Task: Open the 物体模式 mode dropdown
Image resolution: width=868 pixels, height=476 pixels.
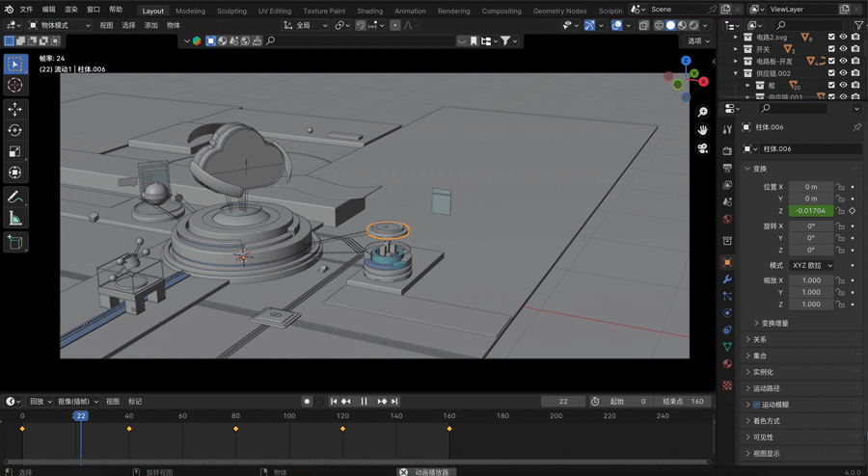Action: [x=59, y=25]
